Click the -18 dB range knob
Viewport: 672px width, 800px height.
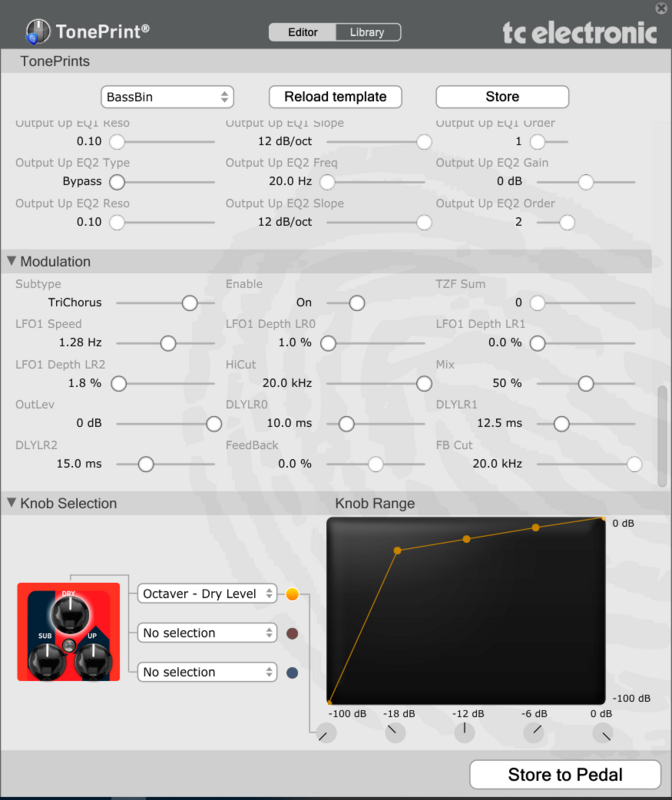tap(395, 733)
